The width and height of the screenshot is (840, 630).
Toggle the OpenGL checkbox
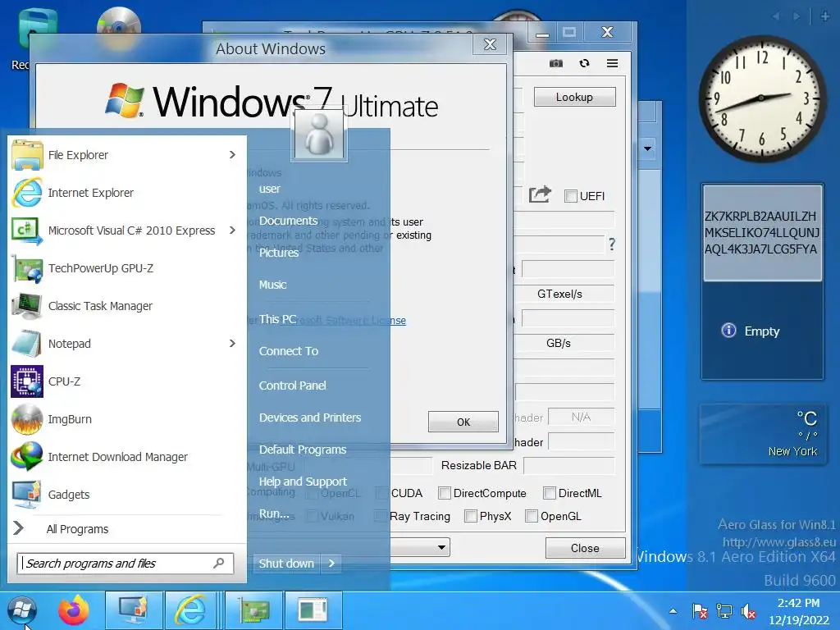(531, 516)
